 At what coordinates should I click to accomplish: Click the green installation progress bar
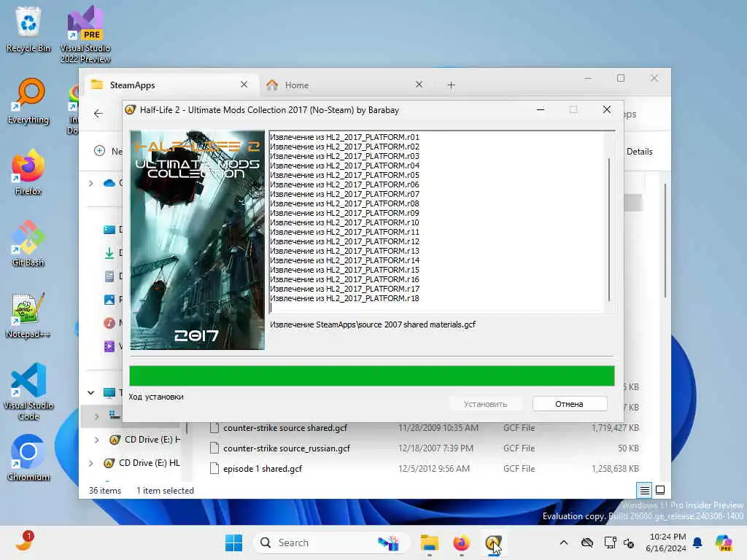371,376
